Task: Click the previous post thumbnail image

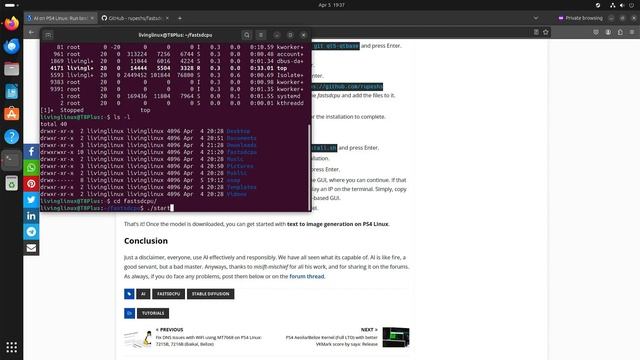Action: pyautogui.click(x=138, y=339)
